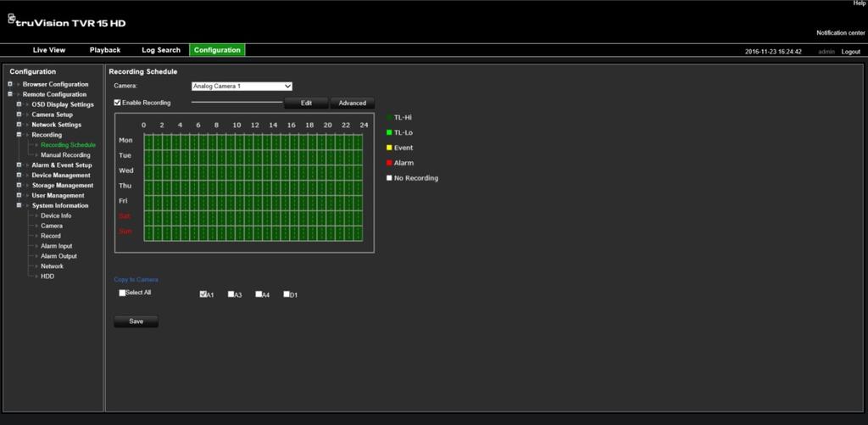Toggle the Enable Recording checkbox
The image size is (868, 425).
pos(117,103)
